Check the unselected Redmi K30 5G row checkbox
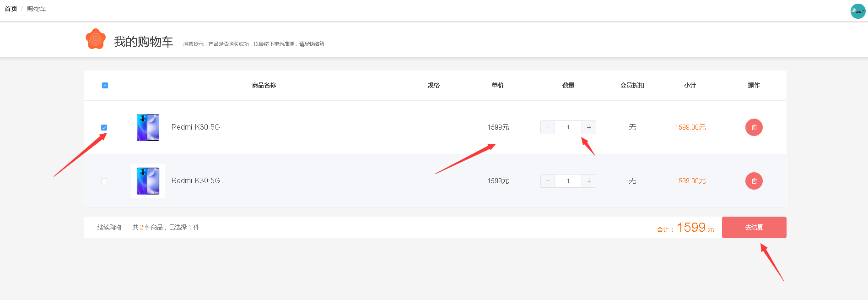The width and height of the screenshot is (868, 300). pos(104,181)
